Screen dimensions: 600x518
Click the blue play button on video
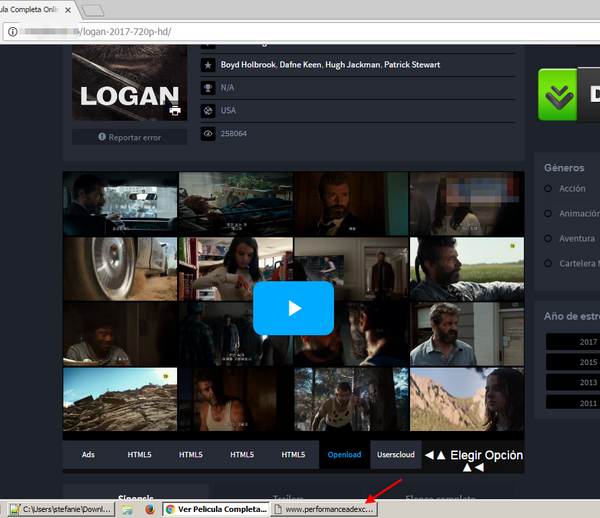(x=293, y=308)
